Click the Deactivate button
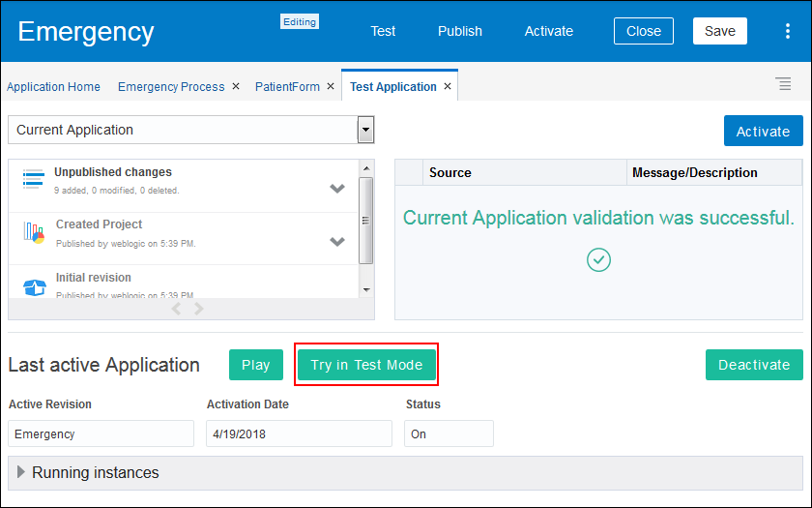 pos(754,365)
